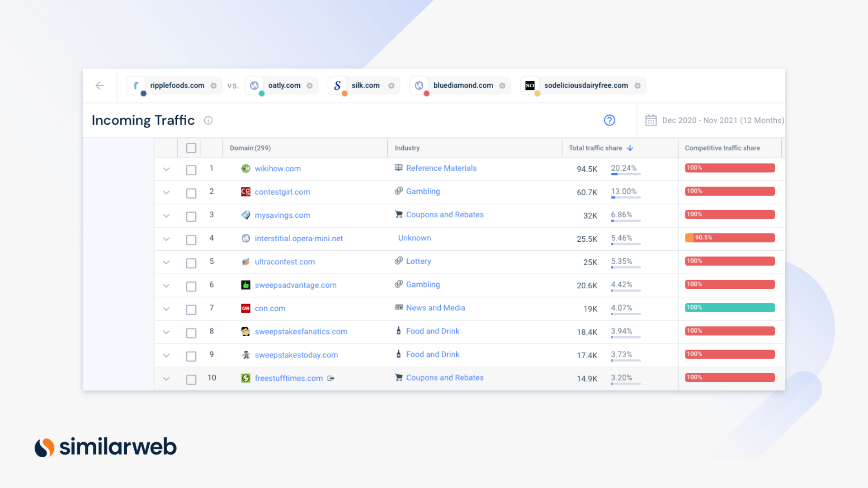
Task: Open Incoming Traffic info tooltip icon
Action: [x=208, y=120]
